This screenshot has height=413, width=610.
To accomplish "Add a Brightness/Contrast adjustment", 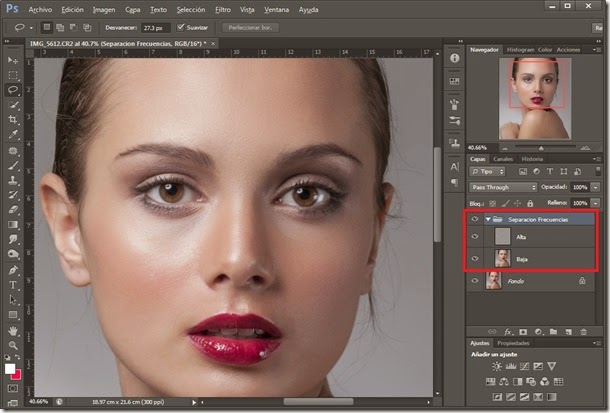I will [497, 366].
